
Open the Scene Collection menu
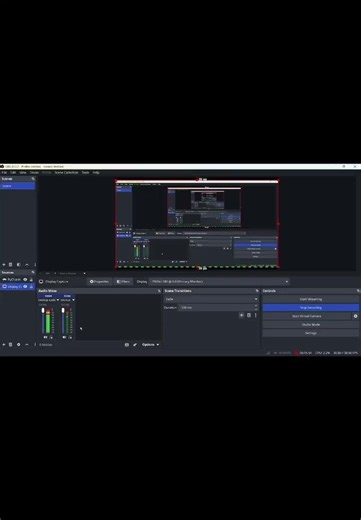tap(66, 173)
